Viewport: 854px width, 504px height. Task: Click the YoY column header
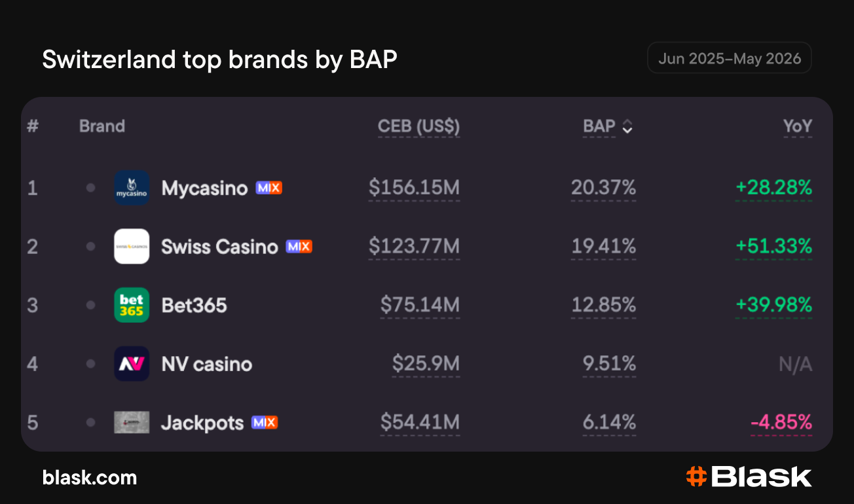(798, 126)
